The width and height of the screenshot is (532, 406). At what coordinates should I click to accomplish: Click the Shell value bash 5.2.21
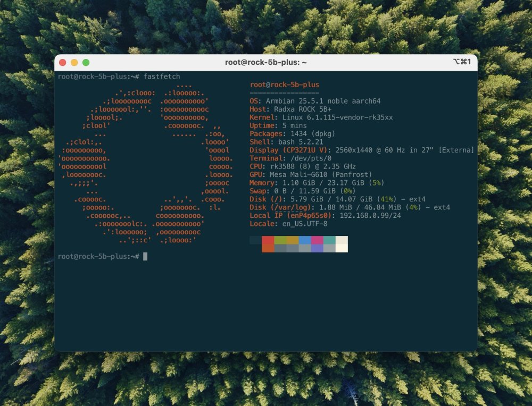(x=301, y=142)
